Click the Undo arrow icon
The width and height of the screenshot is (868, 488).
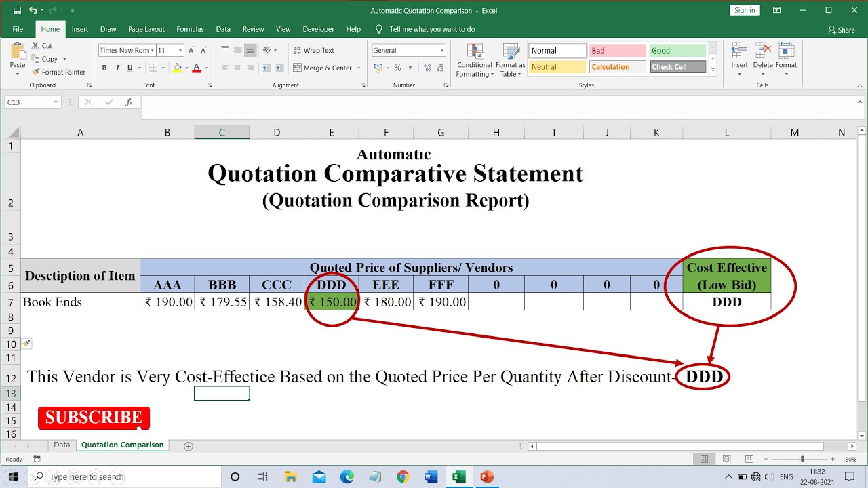(x=33, y=10)
